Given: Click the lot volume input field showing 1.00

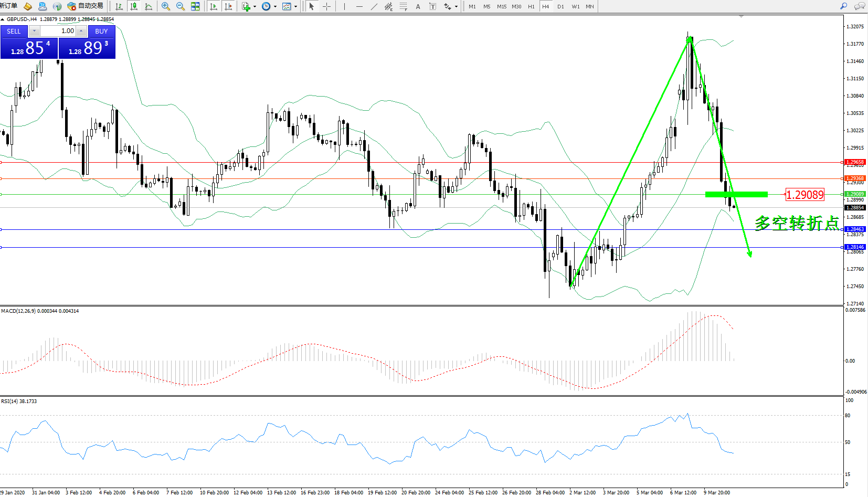Looking at the screenshot, I should point(58,31).
